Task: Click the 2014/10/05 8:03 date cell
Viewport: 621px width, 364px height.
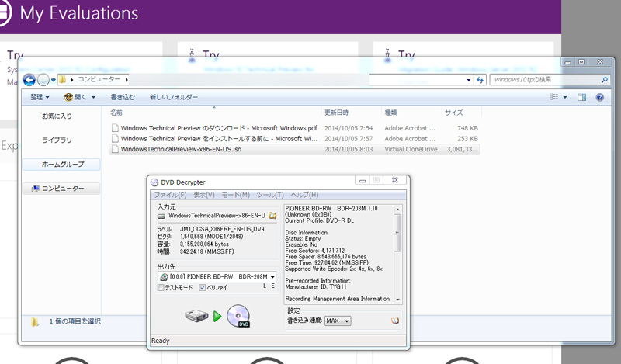Action: [349, 149]
